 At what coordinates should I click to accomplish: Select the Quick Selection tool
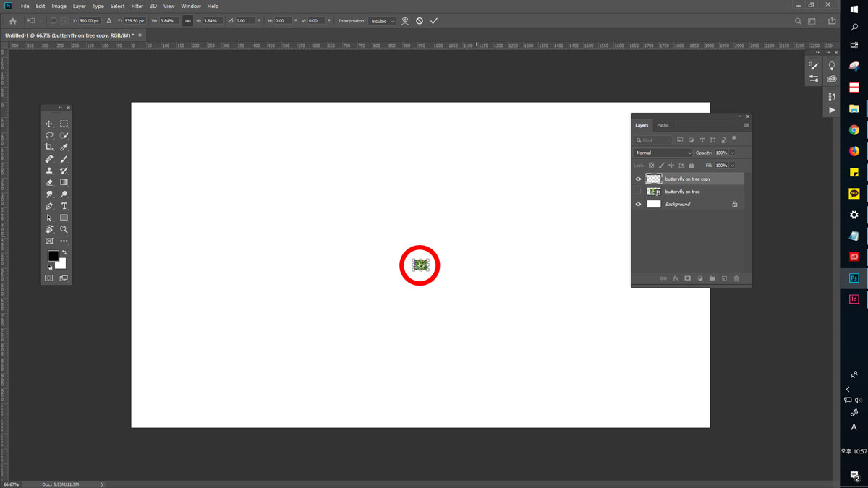(64, 135)
